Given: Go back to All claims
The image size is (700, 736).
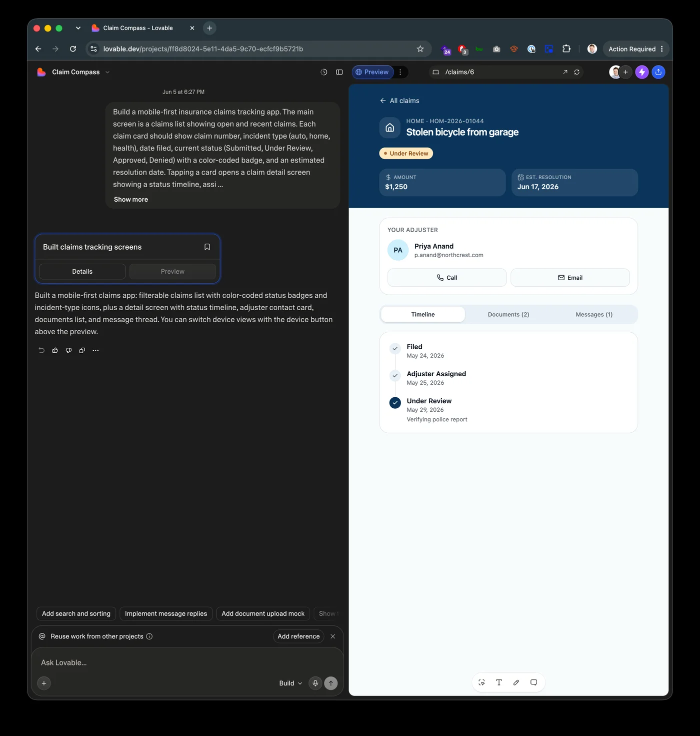Looking at the screenshot, I should (x=399, y=101).
